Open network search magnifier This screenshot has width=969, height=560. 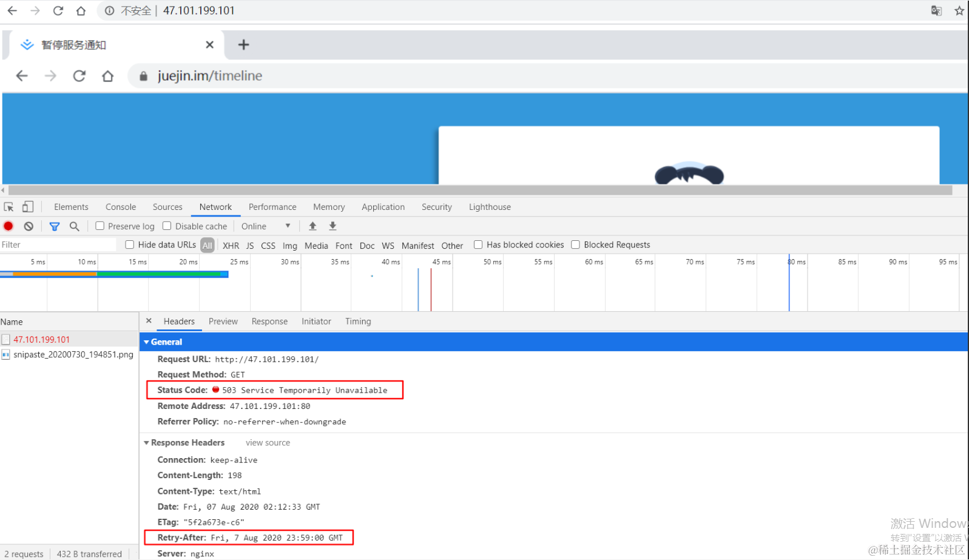tap(75, 226)
